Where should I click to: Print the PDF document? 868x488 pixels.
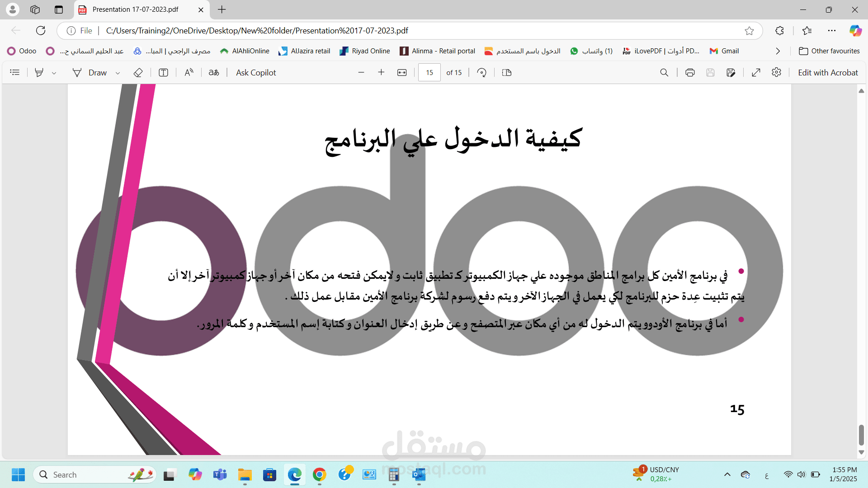coord(690,72)
